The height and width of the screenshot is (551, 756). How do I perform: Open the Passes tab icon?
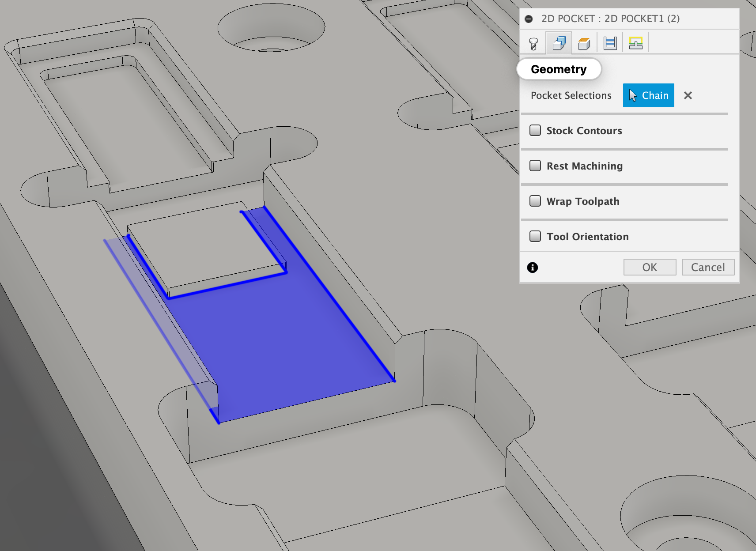610,42
